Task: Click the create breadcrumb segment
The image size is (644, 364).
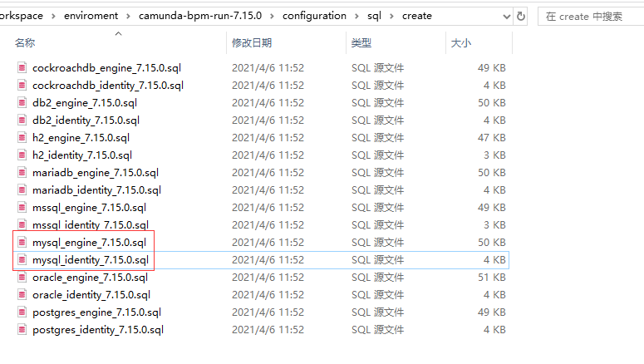Action: pyautogui.click(x=417, y=16)
